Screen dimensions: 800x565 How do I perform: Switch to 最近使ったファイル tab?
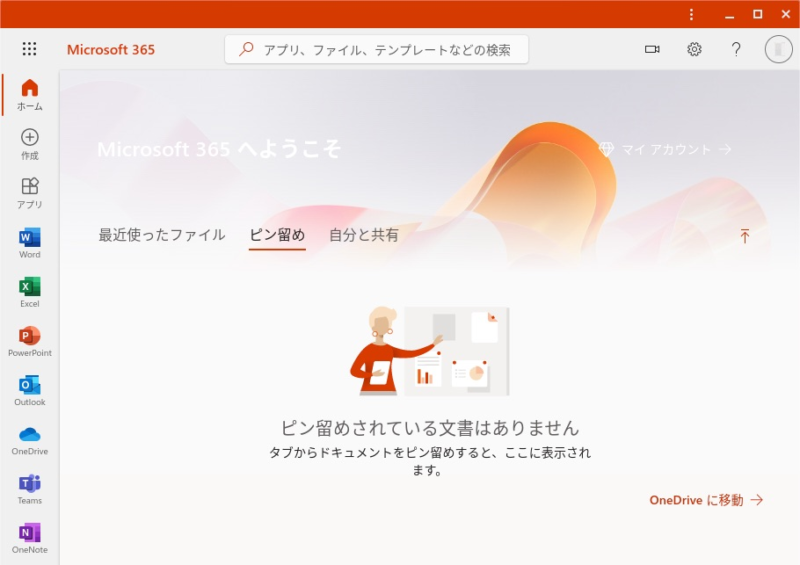(x=162, y=235)
